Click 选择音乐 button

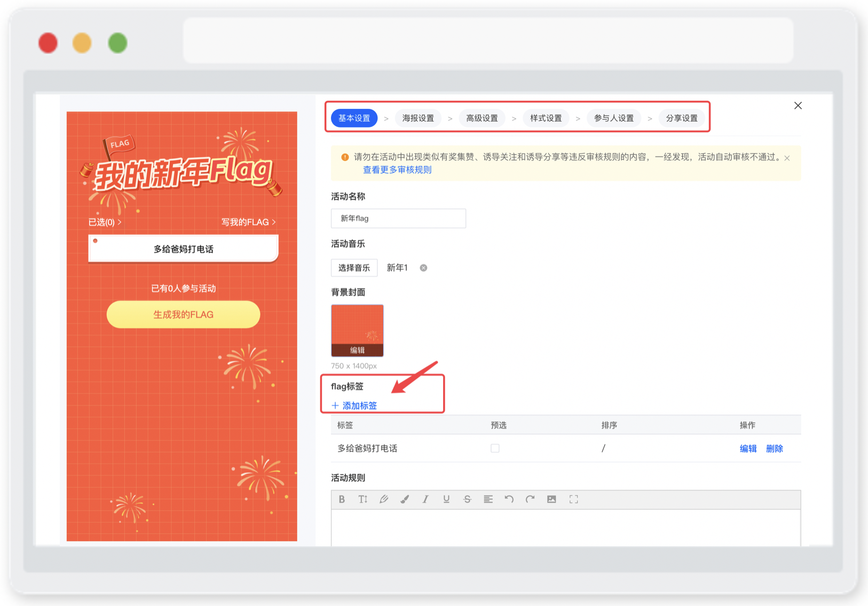pyautogui.click(x=354, y=268)
